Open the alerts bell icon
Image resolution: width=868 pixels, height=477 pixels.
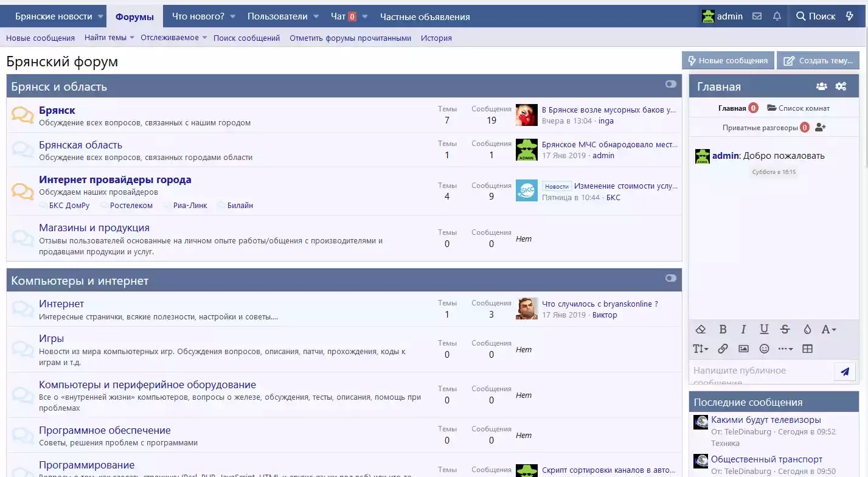point(777,16)
